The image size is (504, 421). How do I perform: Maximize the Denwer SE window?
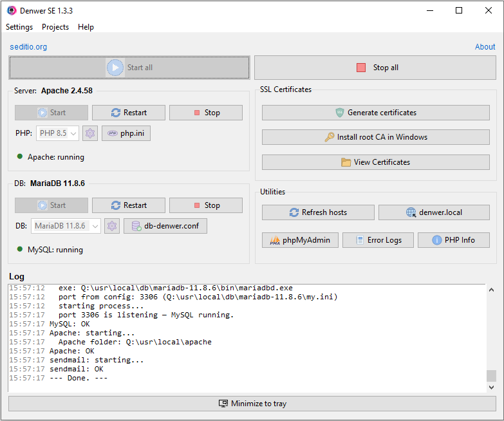[x=459, y=10]
